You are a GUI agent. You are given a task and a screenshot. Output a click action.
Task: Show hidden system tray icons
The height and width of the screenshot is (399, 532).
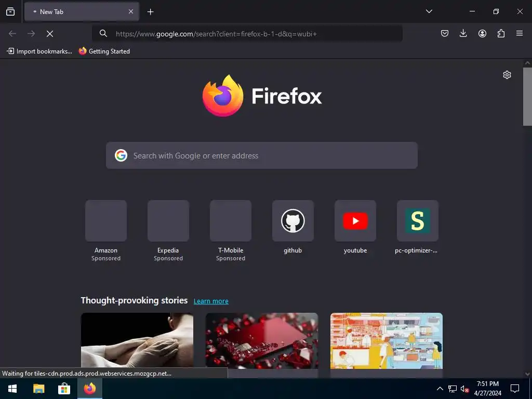pyautogui.click(x=440, y=389)
